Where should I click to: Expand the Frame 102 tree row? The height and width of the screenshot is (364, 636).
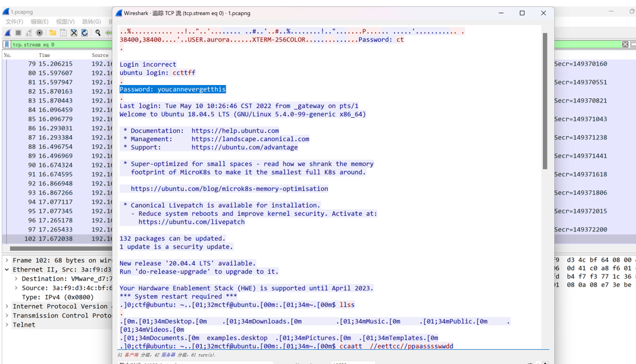tap(7, 260)
